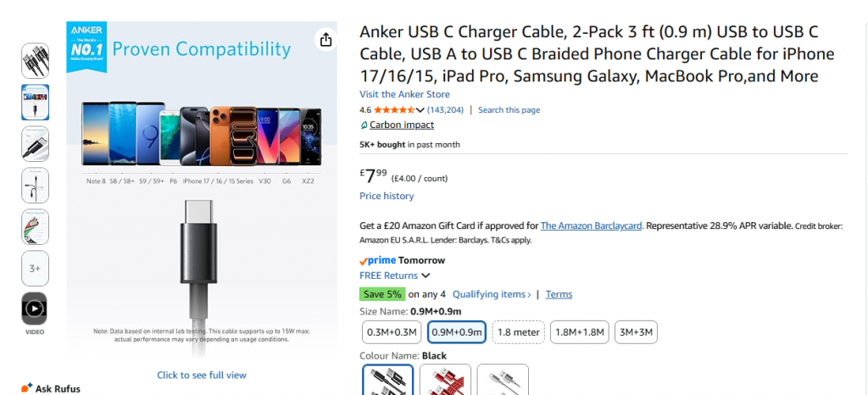Open the Price history link

point(387,196)
